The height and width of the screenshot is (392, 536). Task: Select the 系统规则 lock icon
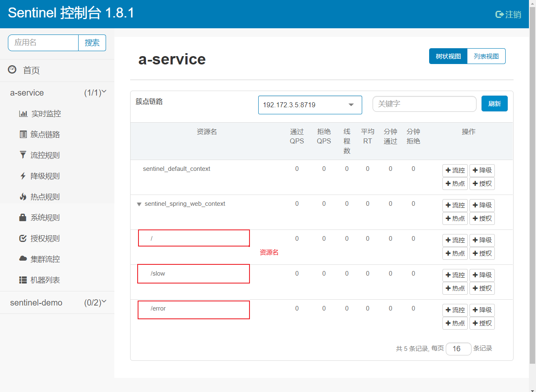click(x=23, y=217)
